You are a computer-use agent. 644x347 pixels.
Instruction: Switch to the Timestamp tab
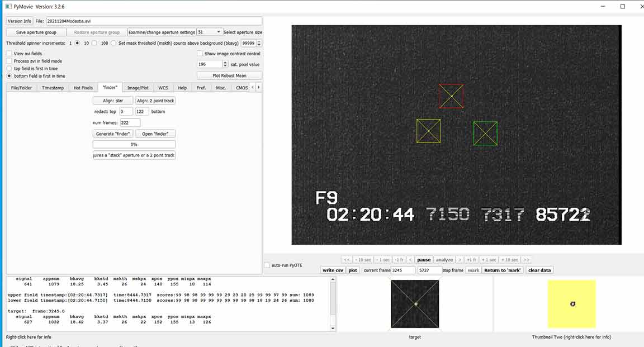pos(53,88)
